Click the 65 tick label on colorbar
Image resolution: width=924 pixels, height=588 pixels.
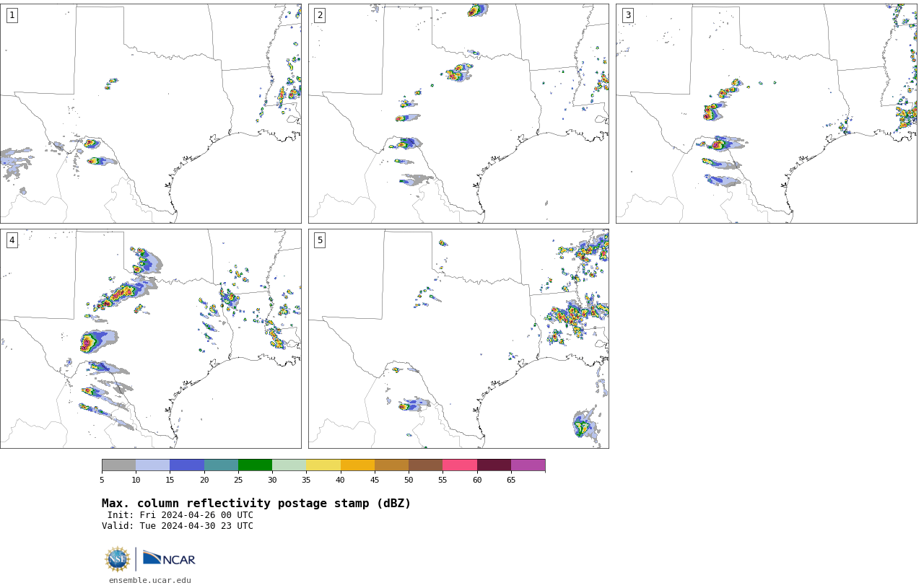[x=511, y=480]
